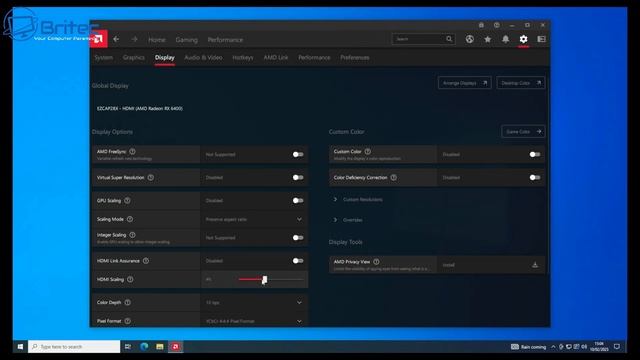The image size is (640, 360).
Task: Click the bug report icon in title bar
Action: (x=481, y=25)
